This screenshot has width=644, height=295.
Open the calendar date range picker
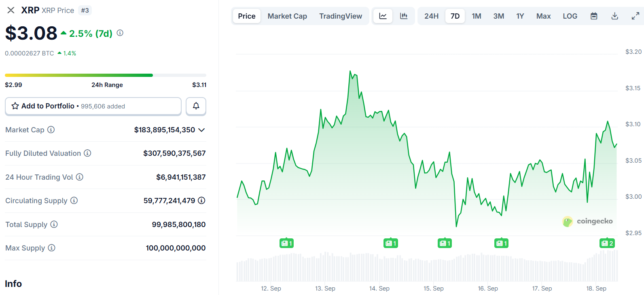pos(594,16)
